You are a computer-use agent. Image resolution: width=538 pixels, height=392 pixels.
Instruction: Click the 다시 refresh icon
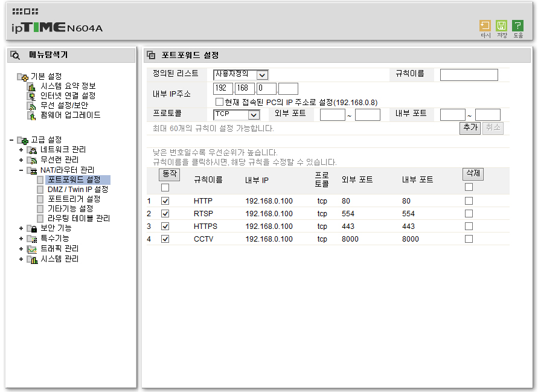[485, 26]
